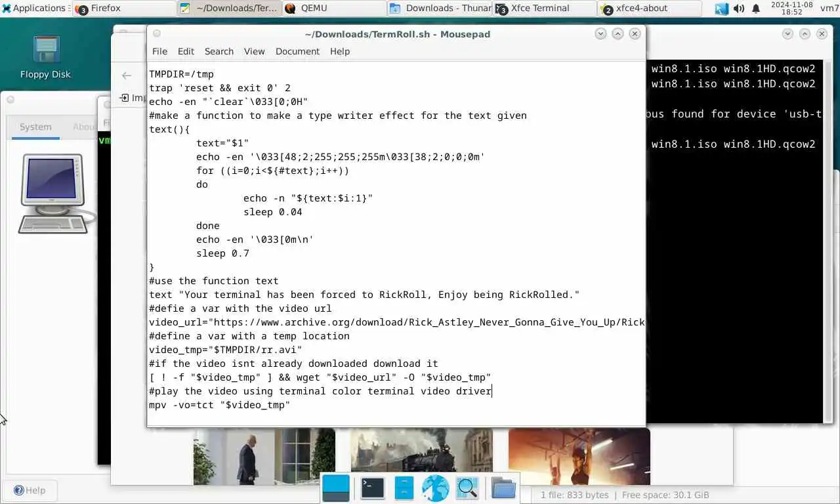Open the Mousepad window menu button at left

(x=156, y=33)
